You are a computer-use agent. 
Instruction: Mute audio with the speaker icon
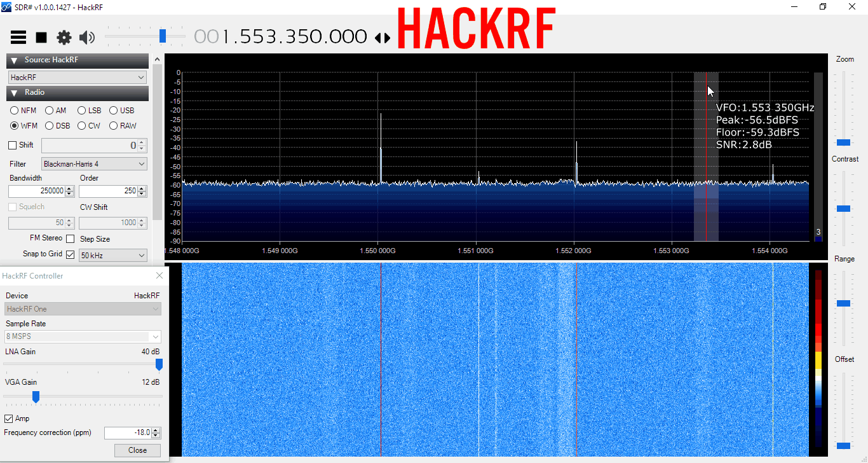[87, 38]
